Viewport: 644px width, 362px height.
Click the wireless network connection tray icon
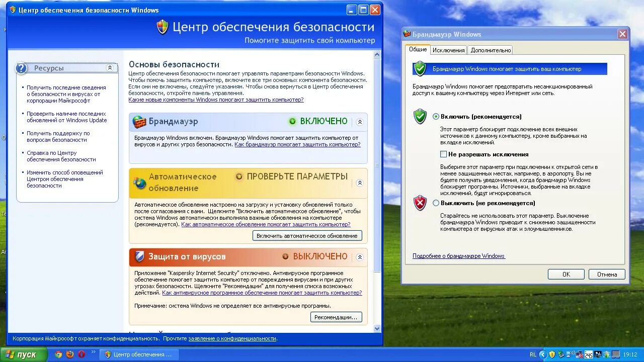(570, 354)
